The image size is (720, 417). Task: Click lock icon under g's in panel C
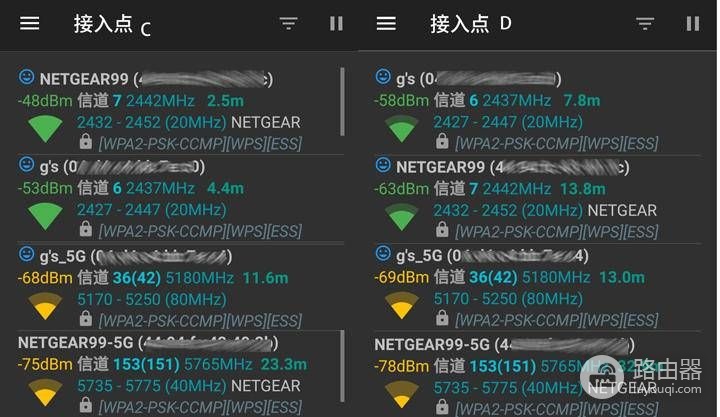click(x=85, y=229)
